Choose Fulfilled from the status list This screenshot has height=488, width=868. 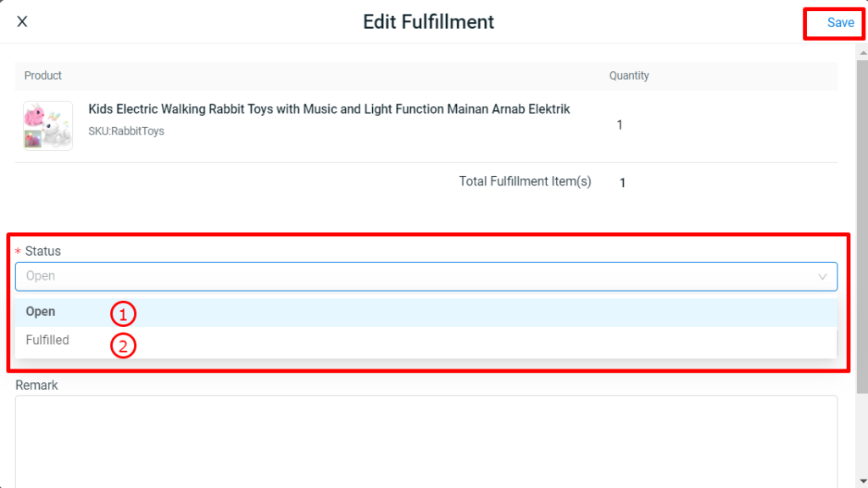coord(47,341)
